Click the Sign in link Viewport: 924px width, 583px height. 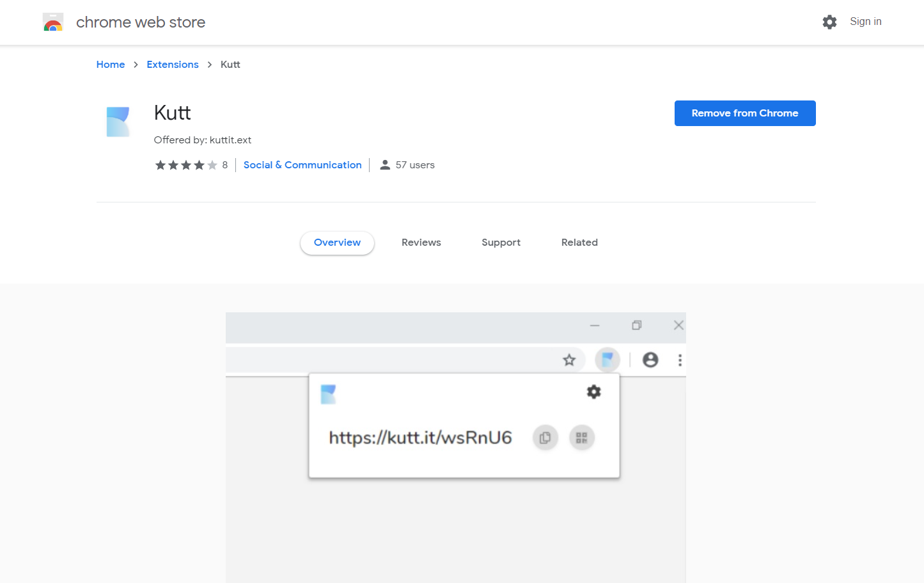pos(865,22)
